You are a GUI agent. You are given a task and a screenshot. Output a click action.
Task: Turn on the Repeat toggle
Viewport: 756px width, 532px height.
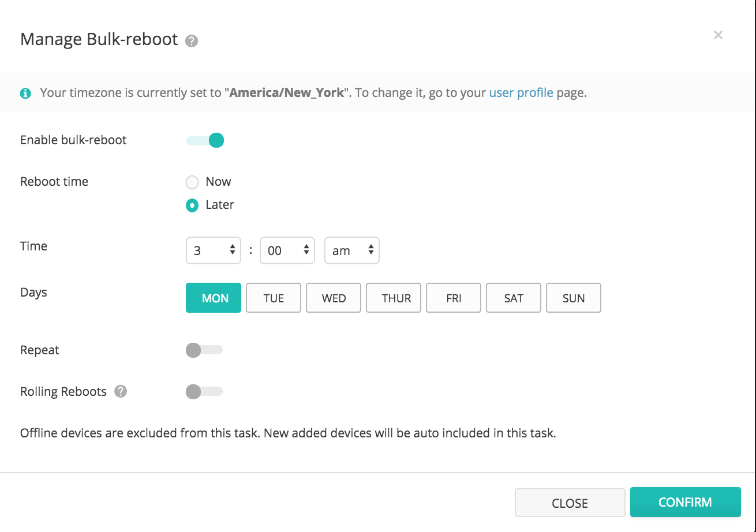coord(204,350)
